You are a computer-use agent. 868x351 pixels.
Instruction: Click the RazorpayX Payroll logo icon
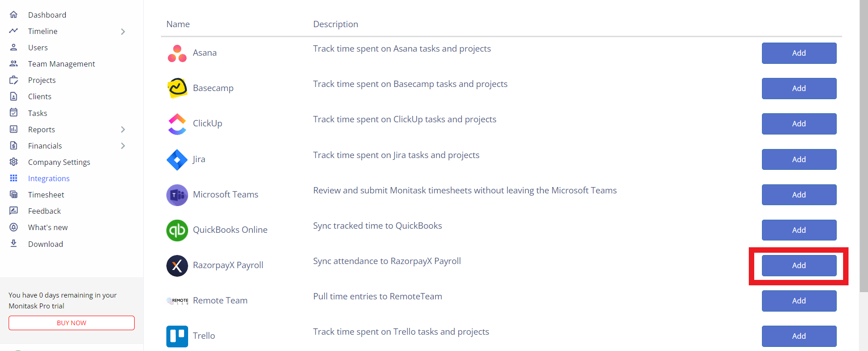177,265
